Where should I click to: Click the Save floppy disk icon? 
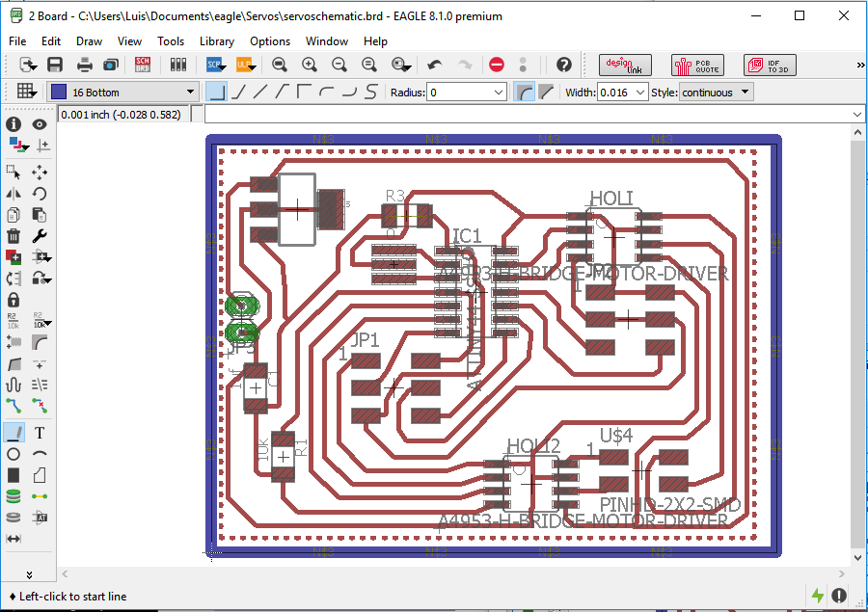point(55,66)
